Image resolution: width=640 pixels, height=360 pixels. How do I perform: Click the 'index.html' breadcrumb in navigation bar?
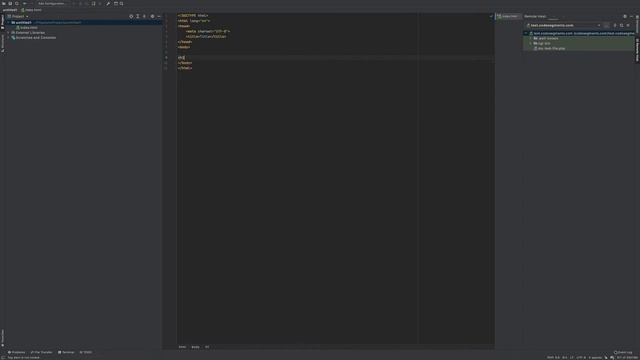click(x=31, y=10)
